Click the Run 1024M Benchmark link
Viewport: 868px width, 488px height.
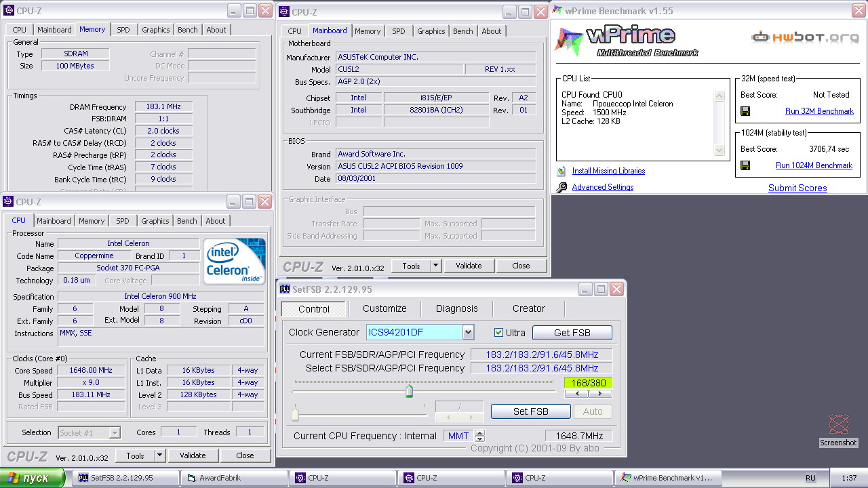pos(814,165)
